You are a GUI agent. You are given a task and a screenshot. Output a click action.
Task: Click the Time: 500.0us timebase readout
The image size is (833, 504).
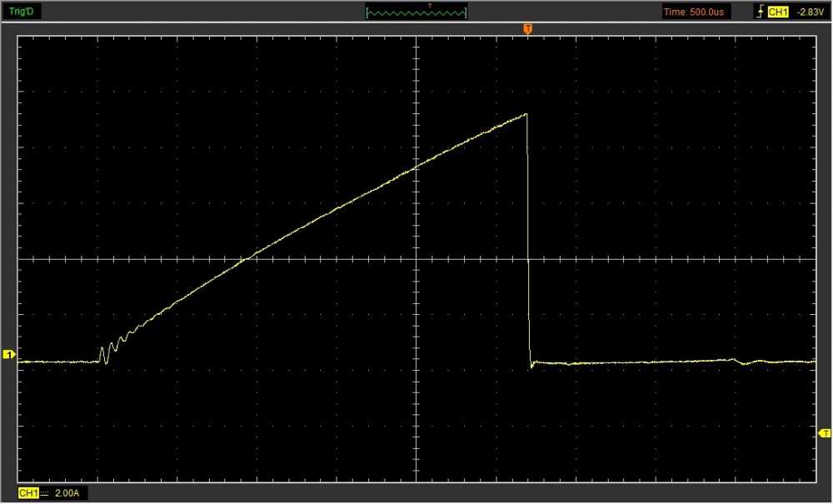click(x=696, y=12)
